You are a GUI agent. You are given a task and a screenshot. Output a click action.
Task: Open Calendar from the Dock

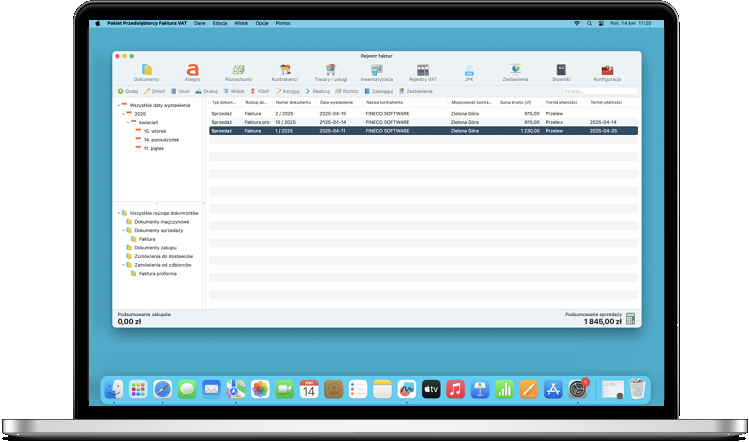(x=309, y=390)
